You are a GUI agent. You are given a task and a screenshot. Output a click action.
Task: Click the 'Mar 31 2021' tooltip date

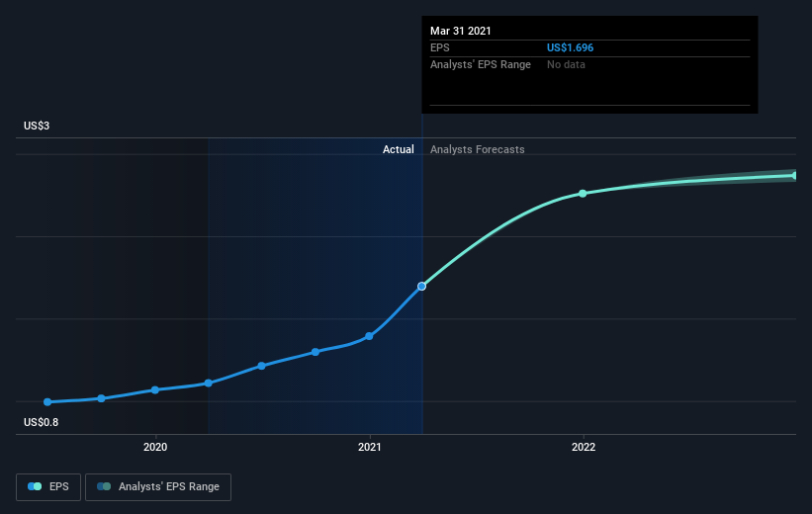[460, 31]
